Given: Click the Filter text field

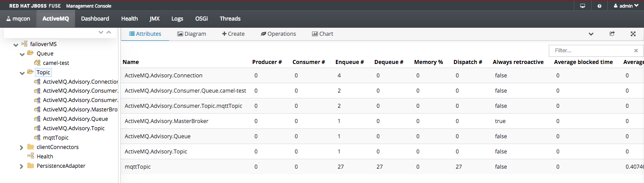Looking at the screenshot, I should click(590, 51).
